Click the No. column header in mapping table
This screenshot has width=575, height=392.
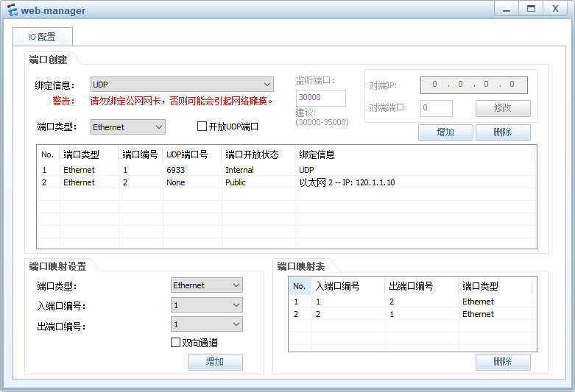pyautogui.click(x=300, y=286)
